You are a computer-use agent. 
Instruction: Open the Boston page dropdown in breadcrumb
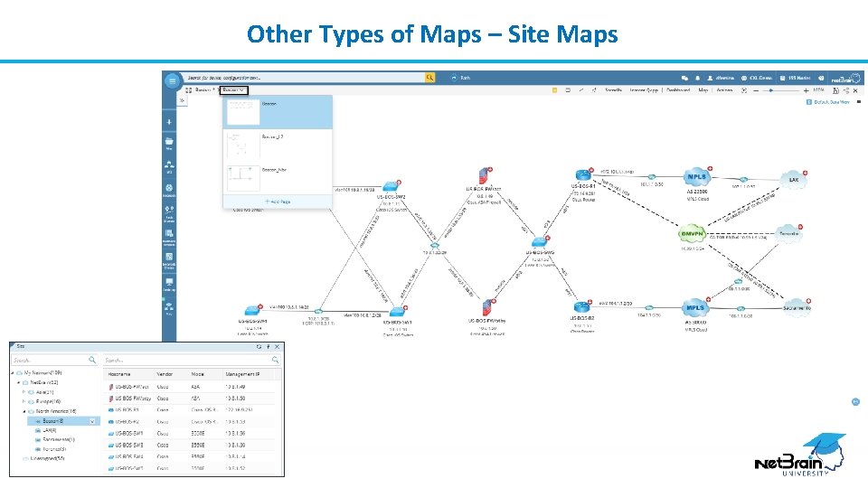pos(234,90)
